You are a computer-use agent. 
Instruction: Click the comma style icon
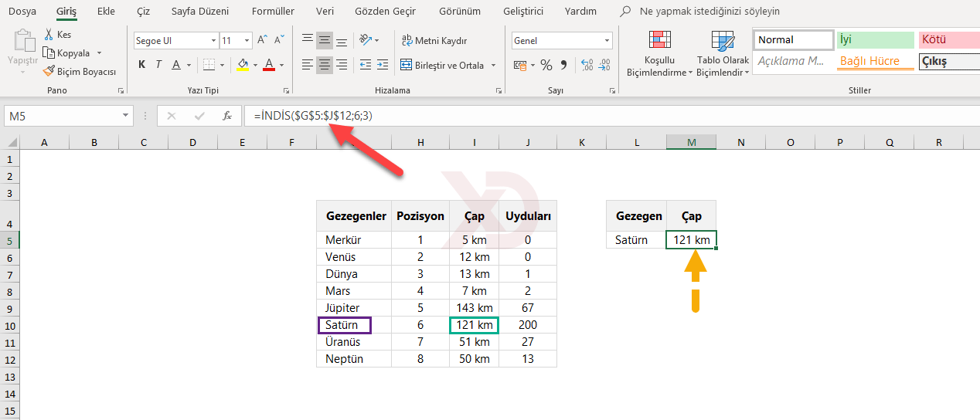(563, 65)
